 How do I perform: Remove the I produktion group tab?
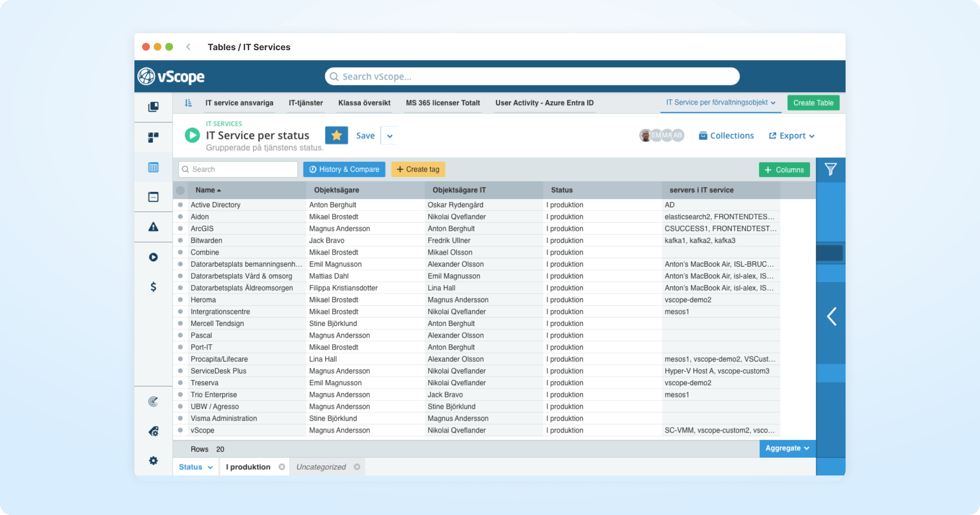pyautogui.click(x=282, y=467)
